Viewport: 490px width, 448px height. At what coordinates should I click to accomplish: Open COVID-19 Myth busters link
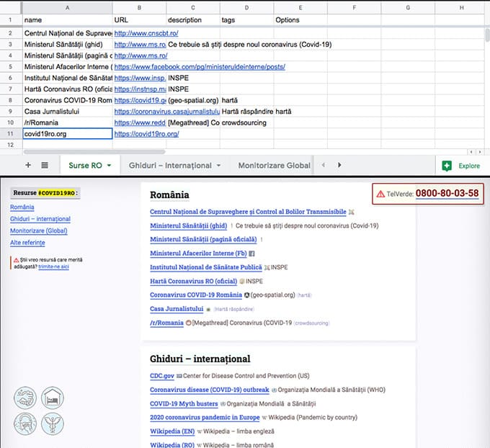[x=184, y=403]
